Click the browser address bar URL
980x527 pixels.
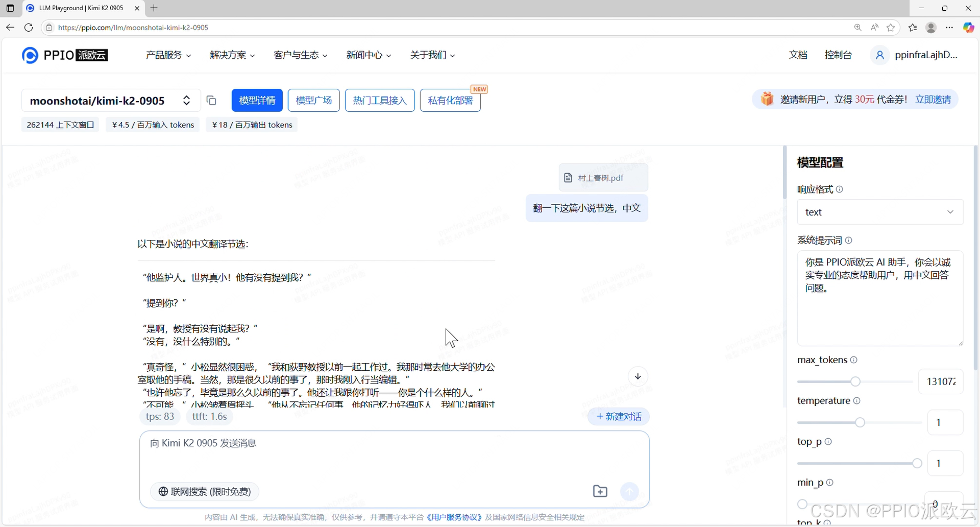[133, 28]
